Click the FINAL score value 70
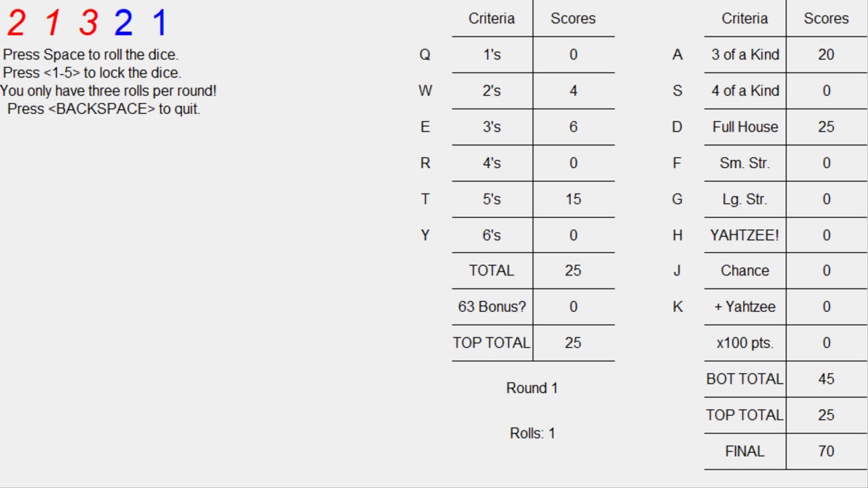This screenshot has width=868, height=488. (826, 451)
